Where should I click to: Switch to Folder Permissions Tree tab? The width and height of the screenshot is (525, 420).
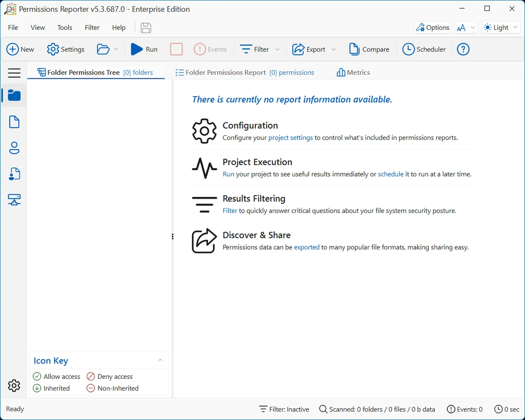(x=95, y=73)
